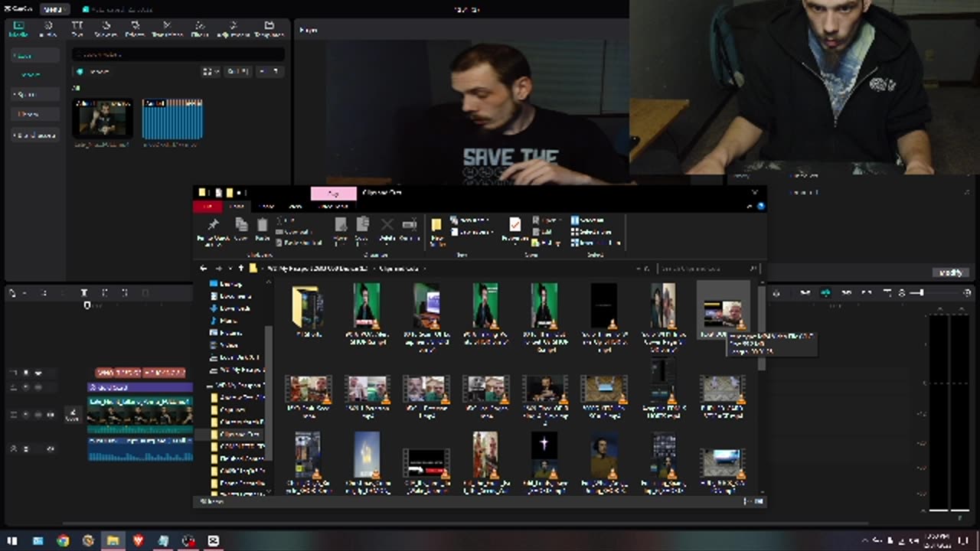Click the CapCut media search field

coord(178,54)
